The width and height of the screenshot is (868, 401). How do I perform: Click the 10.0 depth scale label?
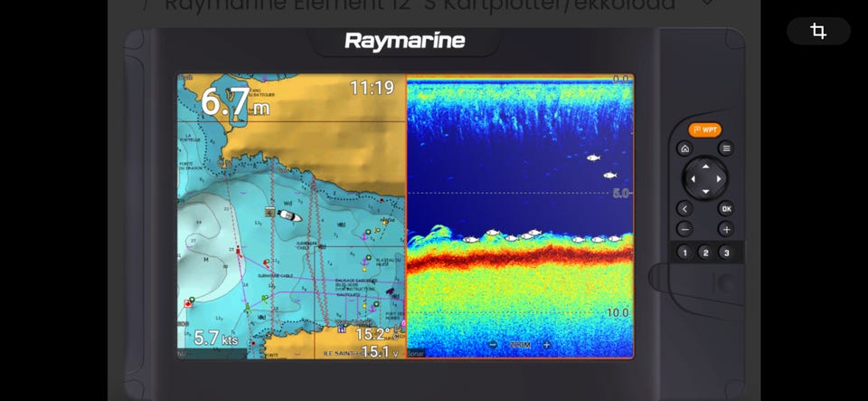coord(618,313)
